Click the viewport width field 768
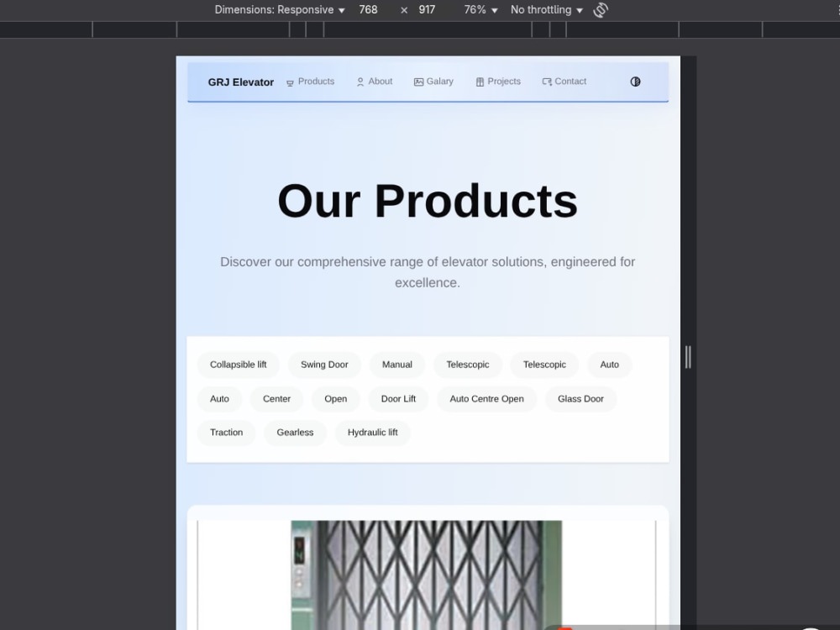The height and width of the screenshot is (630, 840). click(369, 9)
